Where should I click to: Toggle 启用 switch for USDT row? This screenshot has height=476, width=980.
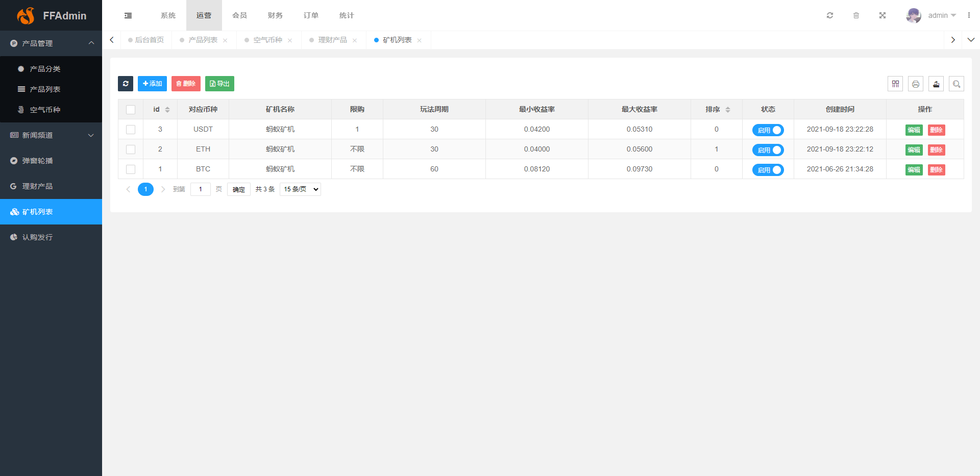point(768,130)
